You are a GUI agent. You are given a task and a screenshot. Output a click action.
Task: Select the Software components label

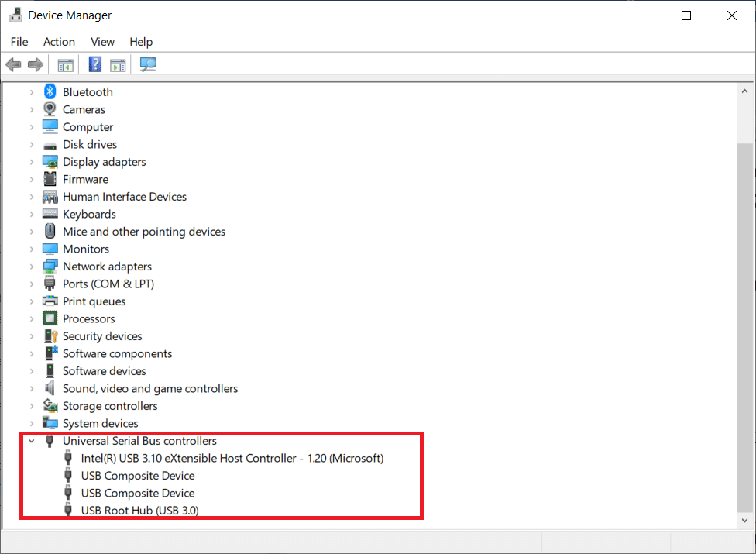117,353
